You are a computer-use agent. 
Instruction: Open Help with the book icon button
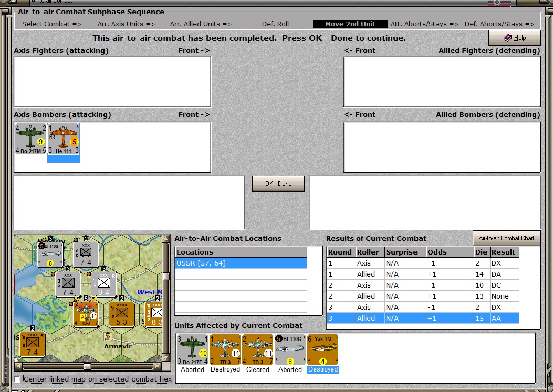pyautogui.click(x=515, y=38)
